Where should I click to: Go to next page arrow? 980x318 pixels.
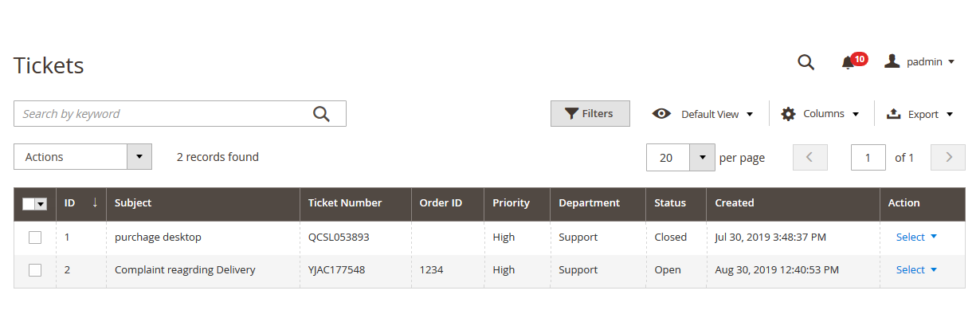(948, 157)
